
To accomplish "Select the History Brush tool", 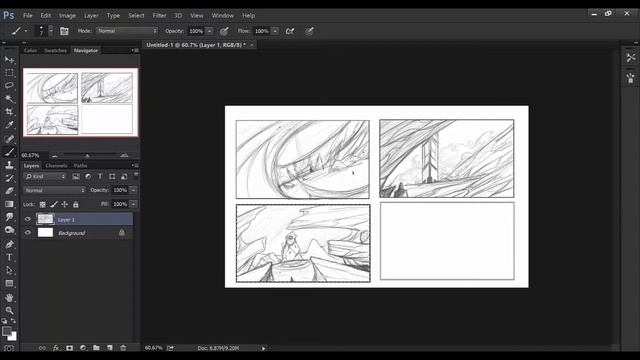I will tap(9, 178).
